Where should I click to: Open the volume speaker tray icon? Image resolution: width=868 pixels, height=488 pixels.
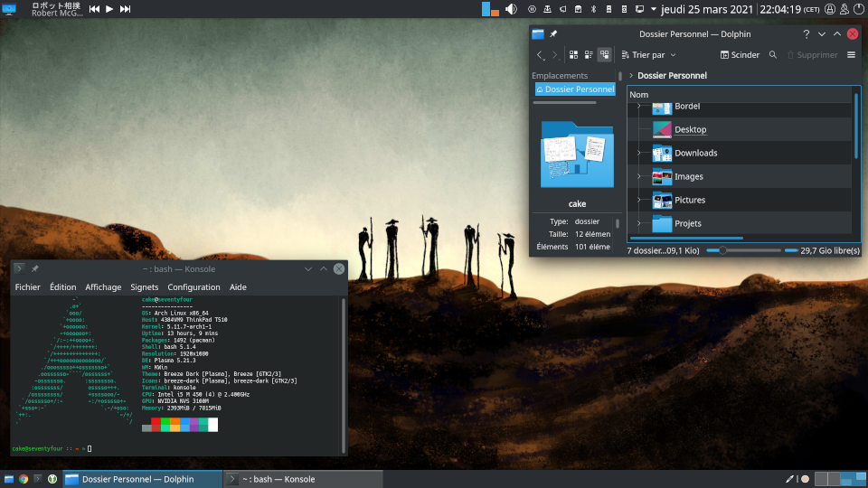coord(512,9)
